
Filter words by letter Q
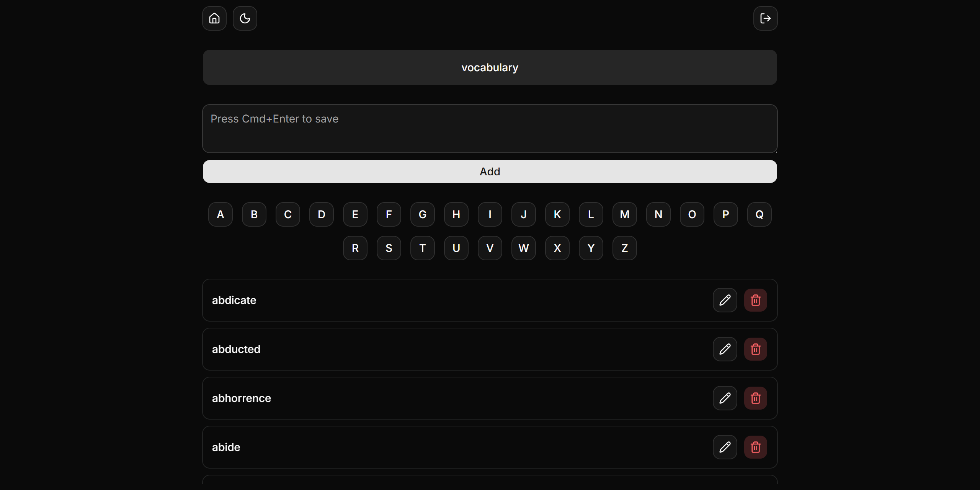click(759, 214)
